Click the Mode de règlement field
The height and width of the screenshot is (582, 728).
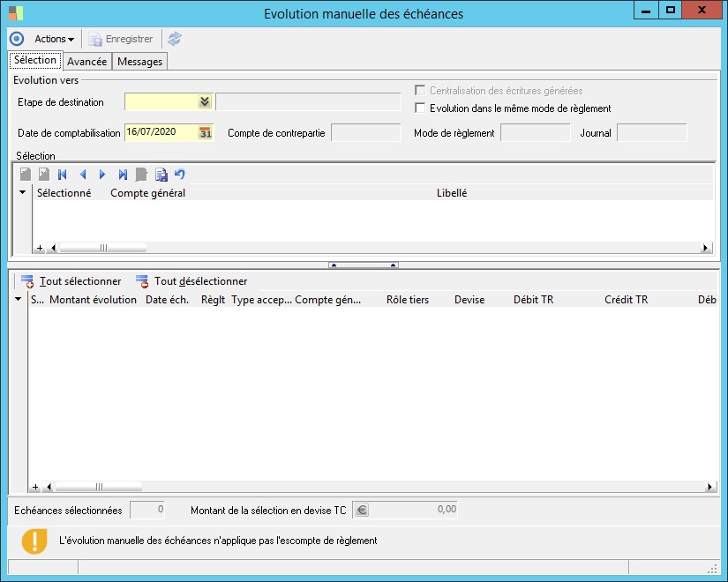coord(536,133)
